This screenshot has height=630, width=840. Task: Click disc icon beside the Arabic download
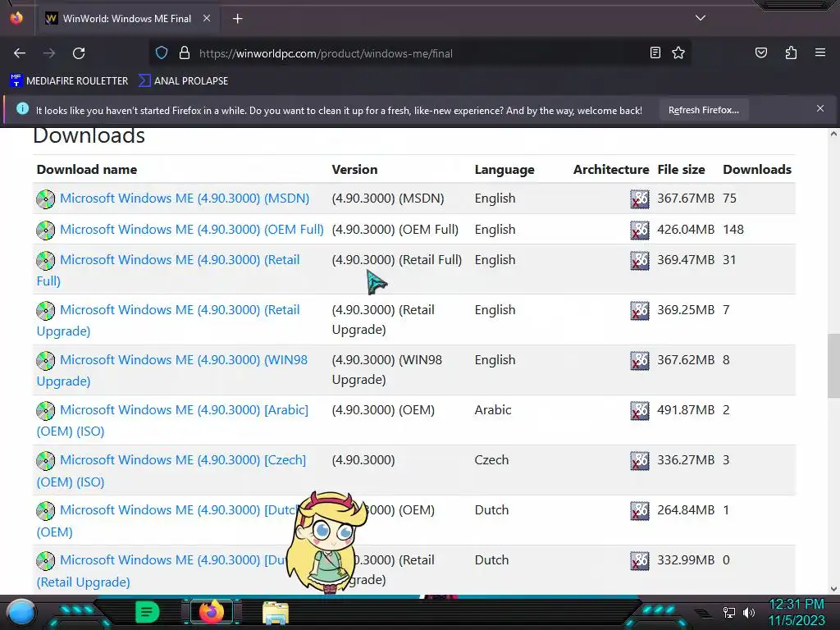click(46, 410)
